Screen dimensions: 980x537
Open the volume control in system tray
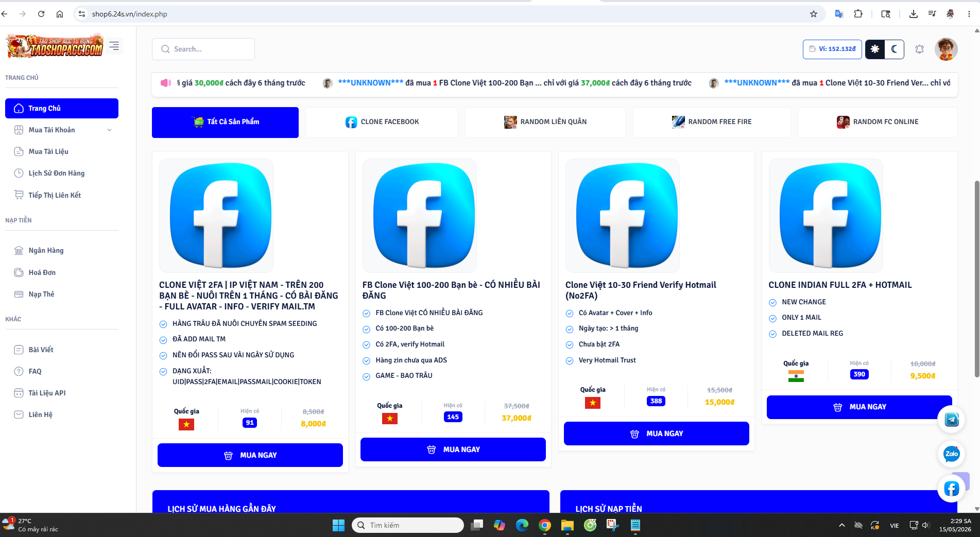click(x=925, y=525)
